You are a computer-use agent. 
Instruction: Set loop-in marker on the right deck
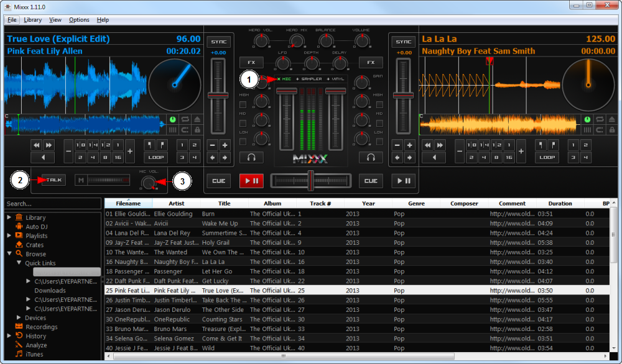[x=541, y=145]
